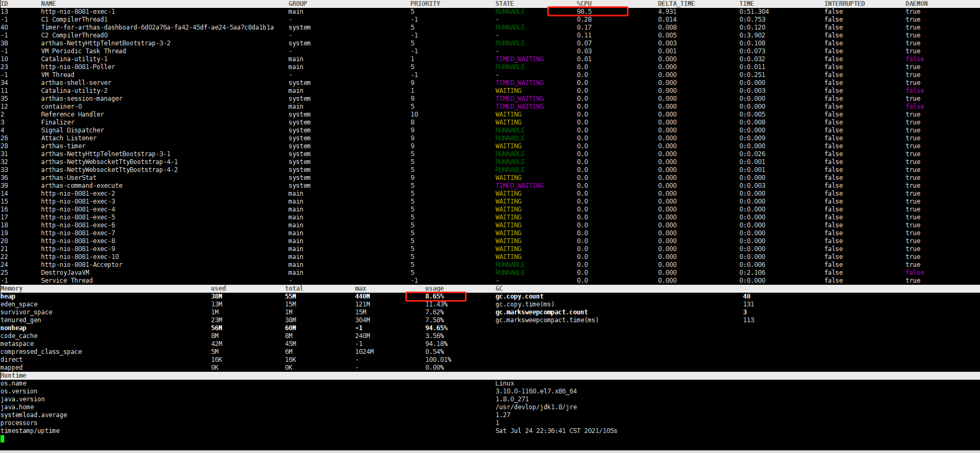
Task: Select the compressed_class_space row label
Action: [41, 352]
